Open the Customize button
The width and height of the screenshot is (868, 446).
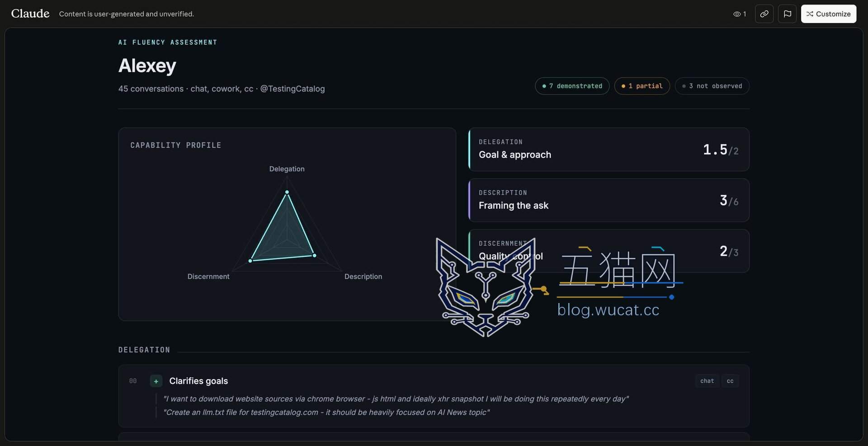coord(829,14)
